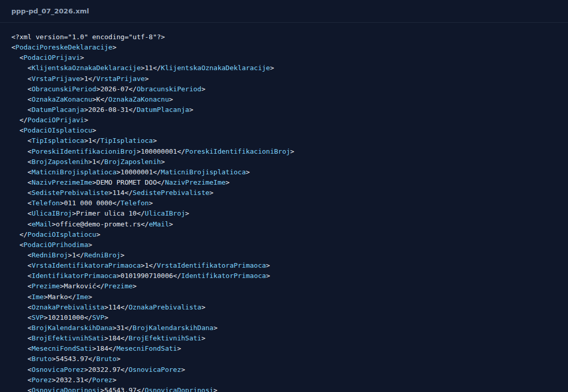568x392 pixels.
Task: Select the NazivPrezimeIme DEMO PROMET DOO line
Action: coord(129,183)
